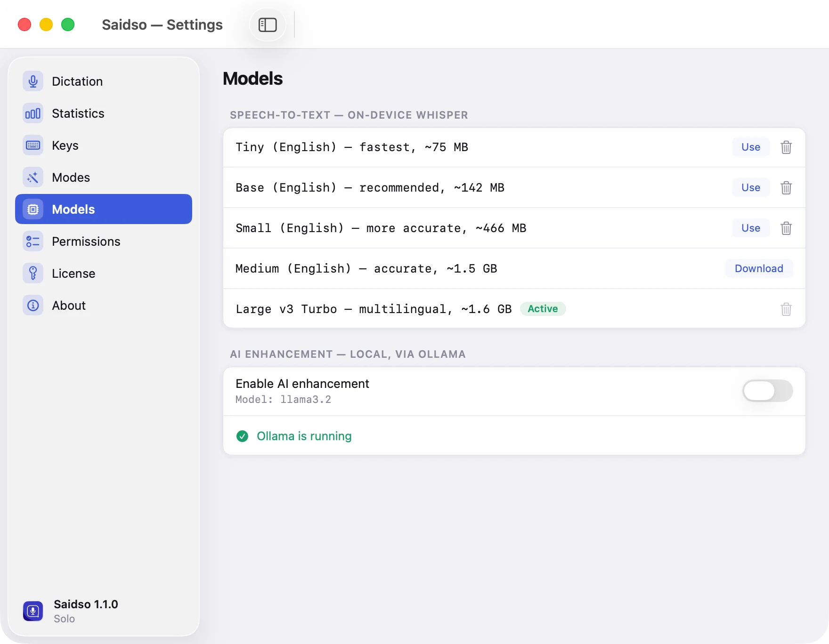Delete the Small (English) model
The height and width of the screenshot is (644, 829).
[x=786, y=228]
